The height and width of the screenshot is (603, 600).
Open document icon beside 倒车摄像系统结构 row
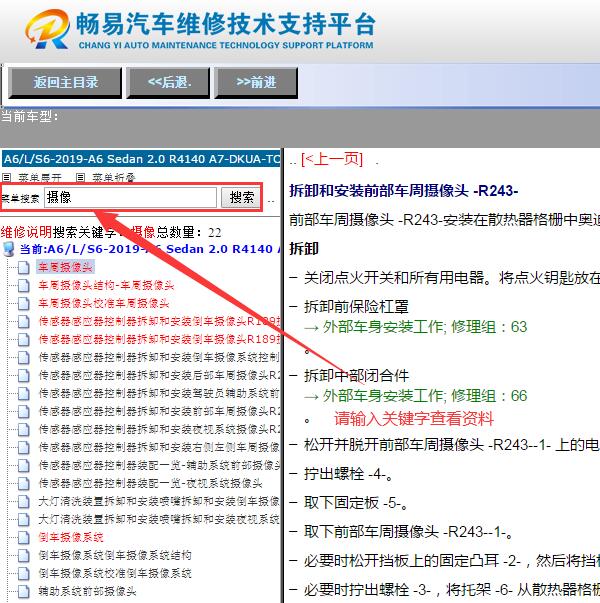point(23,555)
